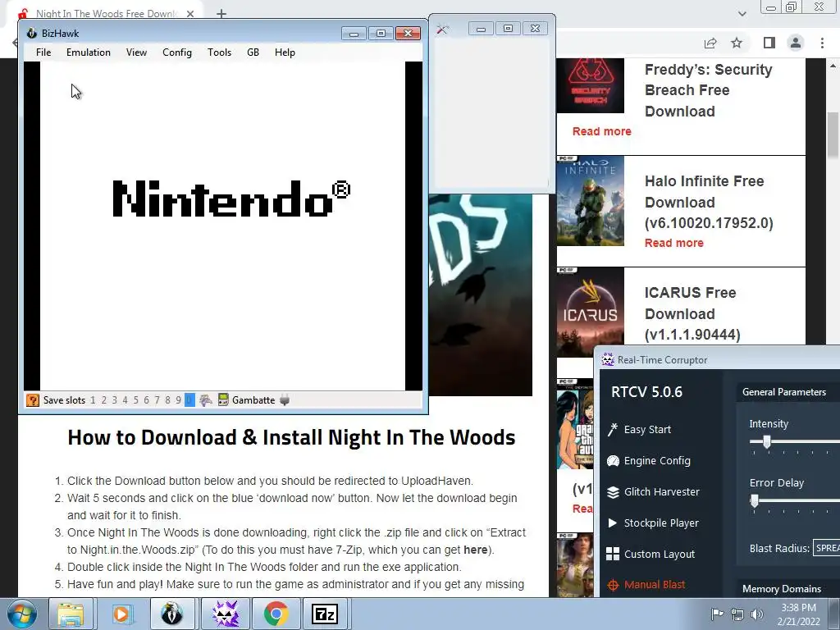The height and width of the screenshot is (630, 840).
Task: Click the Halo Infinite cover thumbnail
Action: pyautogui.click(x=591, y=201)
